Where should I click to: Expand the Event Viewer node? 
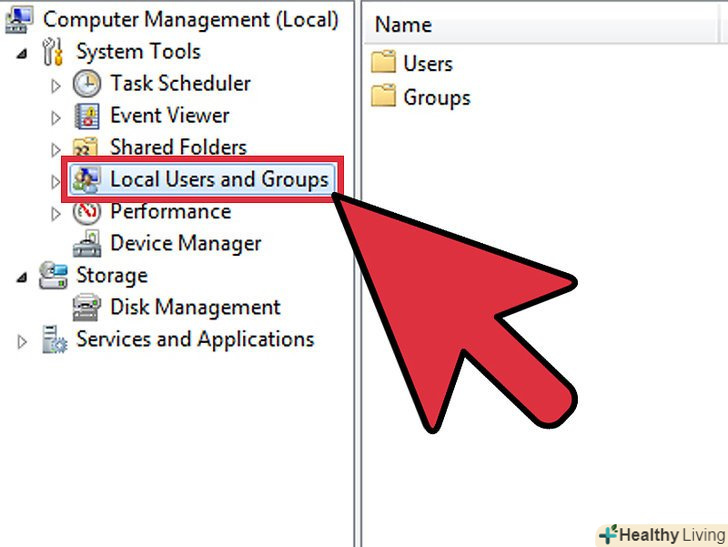pos(56,118)
